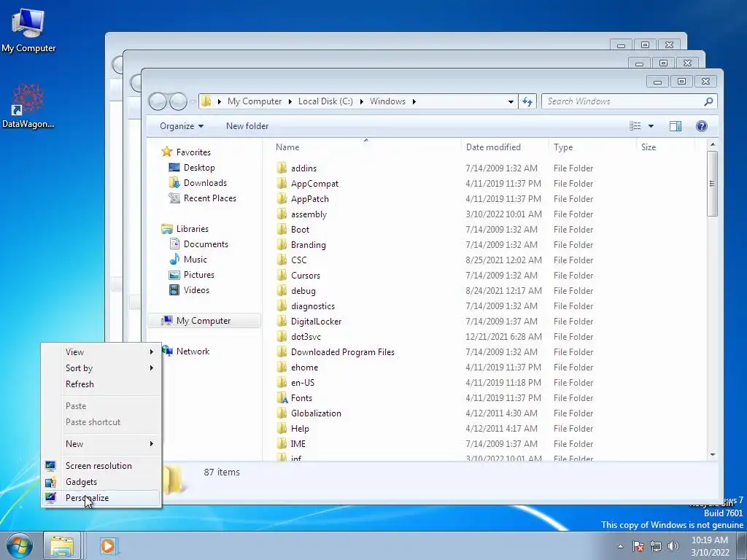Click the file list vertical scrollbar thumb
Screen dimensions: 747x560
coord(713,183)
